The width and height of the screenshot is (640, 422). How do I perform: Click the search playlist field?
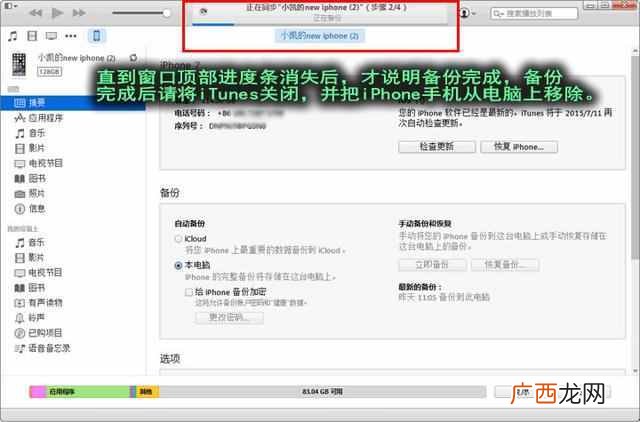tap(534, 13)
